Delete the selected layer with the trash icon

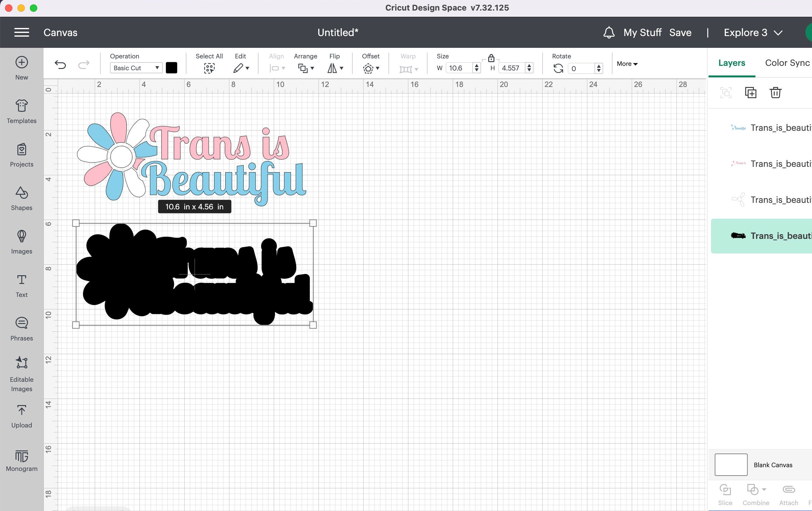[775, 92]
